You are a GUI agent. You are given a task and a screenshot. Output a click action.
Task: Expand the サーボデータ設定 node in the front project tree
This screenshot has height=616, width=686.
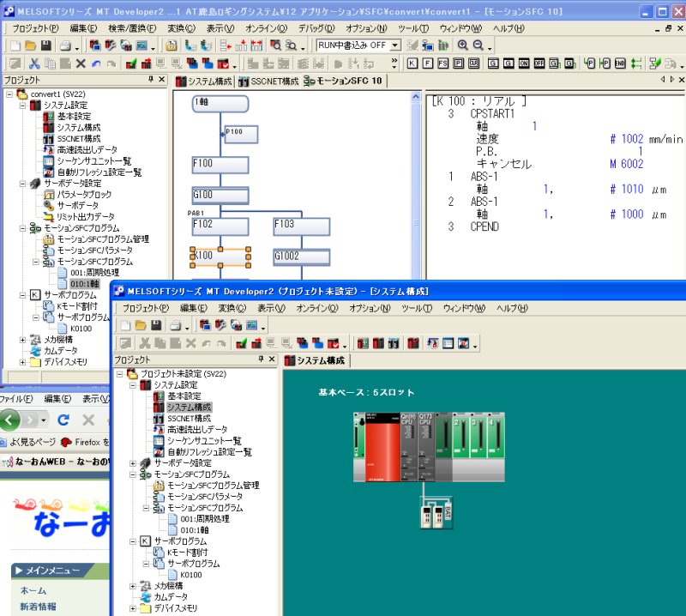point(134,462)
